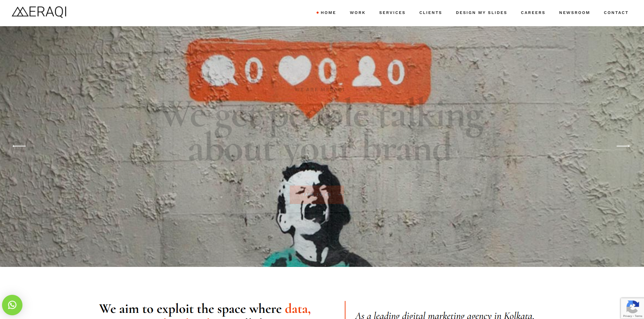Open the WhatsApp chat icon
Screen dimensions: 644x319
(x=12, y=305)
